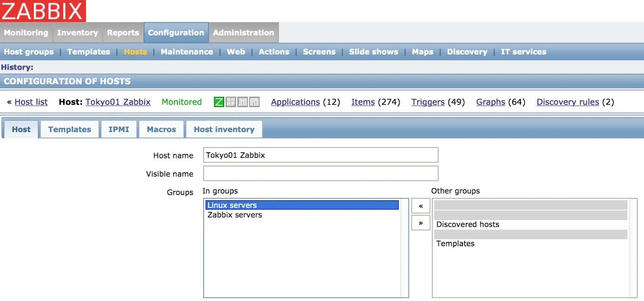Click the ZABBIX logo

point(43,11)
